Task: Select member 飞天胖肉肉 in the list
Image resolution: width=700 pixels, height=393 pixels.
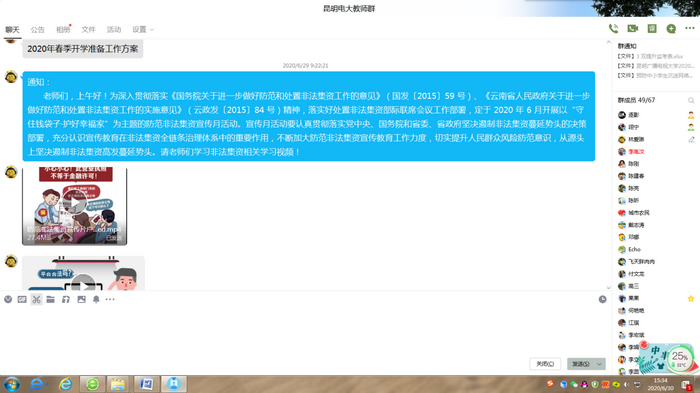Action: 636,262
